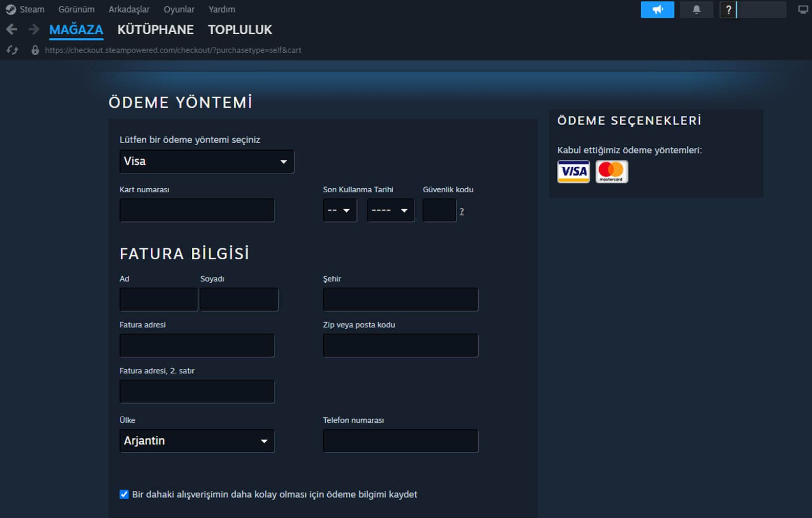Click the Kart numarası input field
This screenshot has width=812, height=518.
click(197, 210)
